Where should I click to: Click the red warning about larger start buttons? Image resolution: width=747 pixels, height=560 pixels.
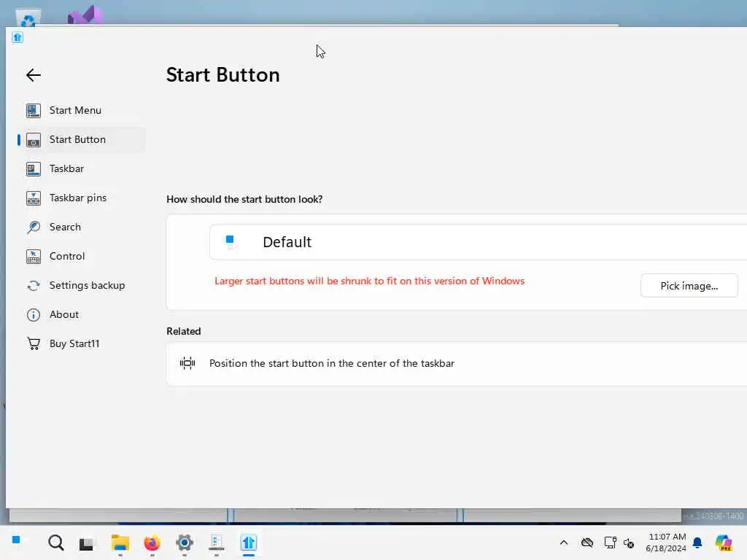[x=369, y=281]
